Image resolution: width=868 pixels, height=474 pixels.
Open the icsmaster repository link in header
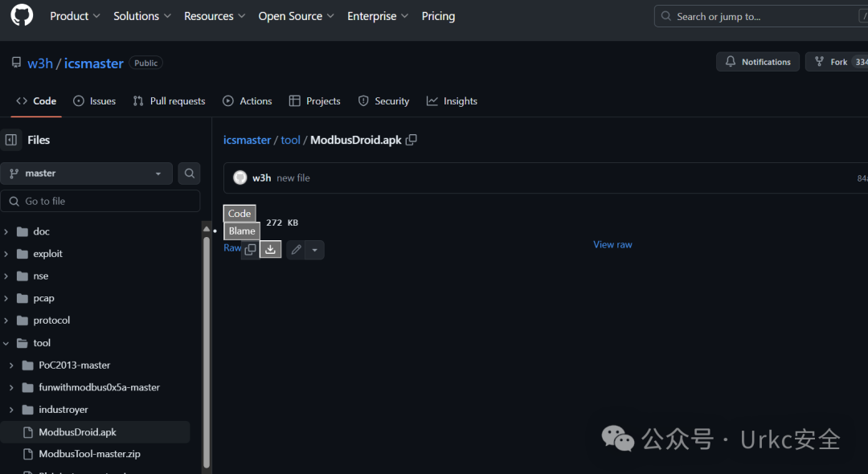coord(93,63)
